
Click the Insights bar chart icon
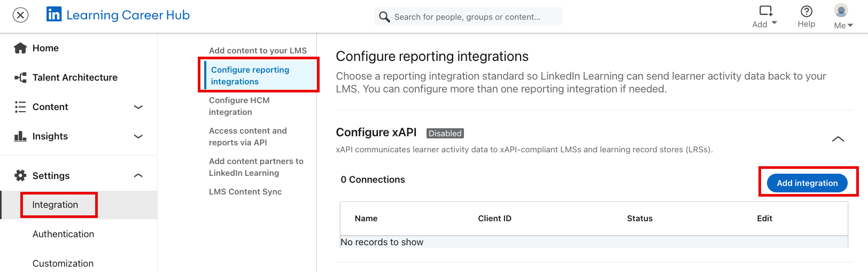point(20,136)
